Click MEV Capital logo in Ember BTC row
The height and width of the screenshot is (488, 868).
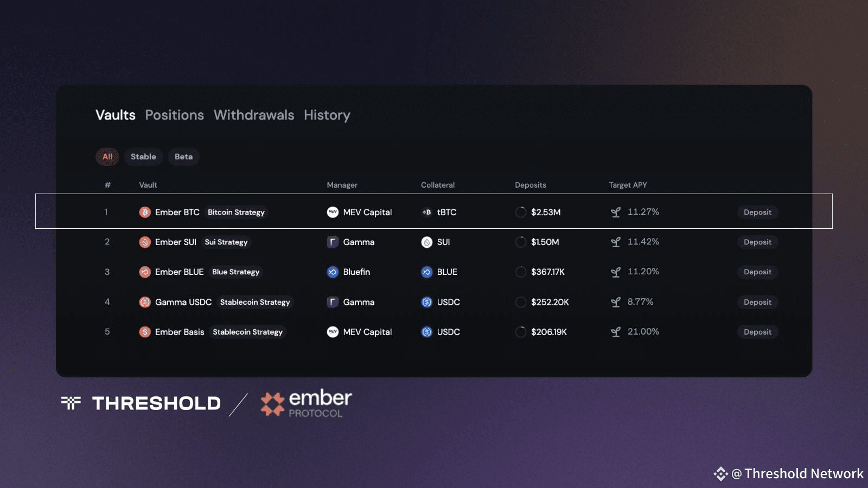(x=333, y=212)
